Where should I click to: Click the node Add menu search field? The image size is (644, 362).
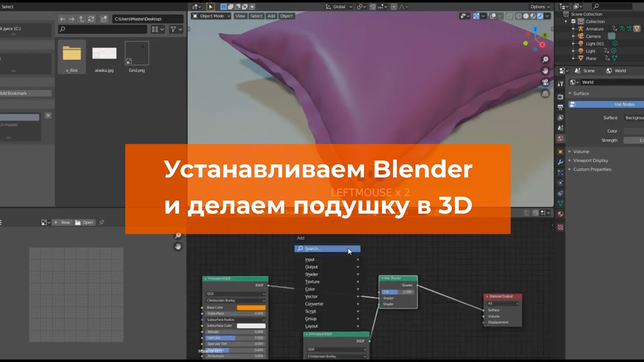[328, 249]
